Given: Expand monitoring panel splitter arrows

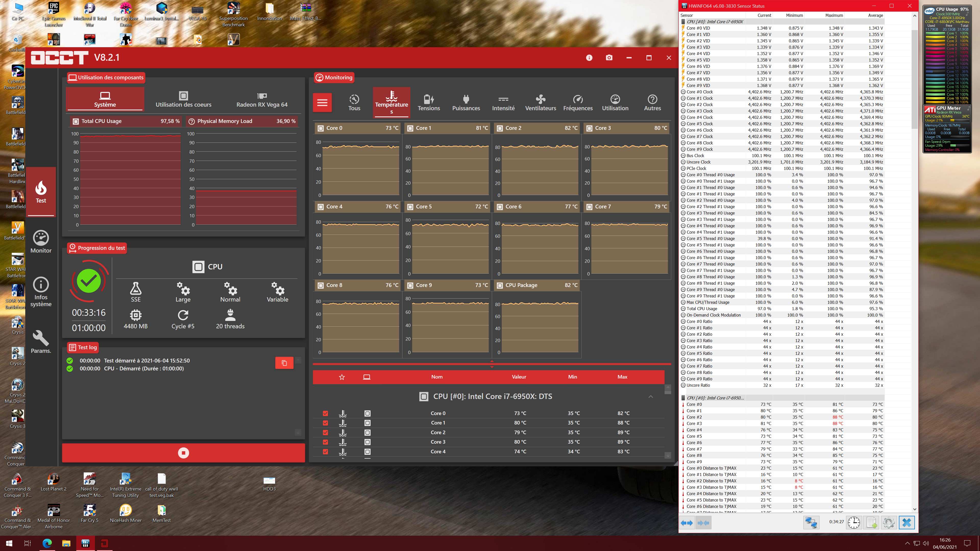Looking at the screenshot, I should point(492,364).
